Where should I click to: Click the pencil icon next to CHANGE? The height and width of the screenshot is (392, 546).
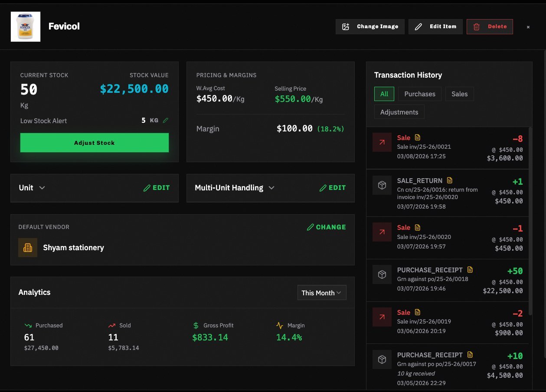coord(310,227)
